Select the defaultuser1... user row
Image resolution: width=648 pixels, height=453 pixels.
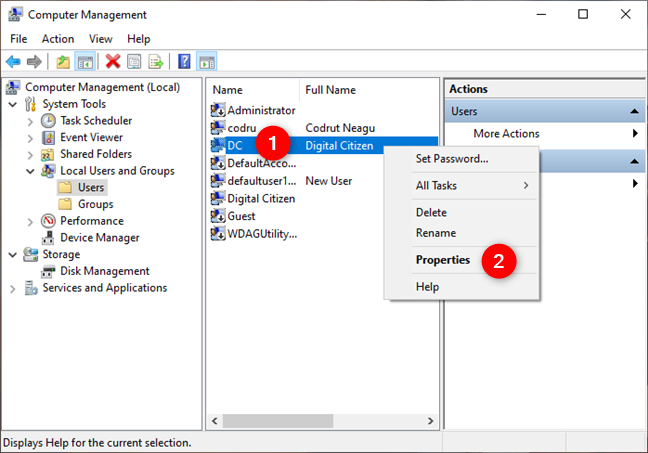click(x=261, y=181)
